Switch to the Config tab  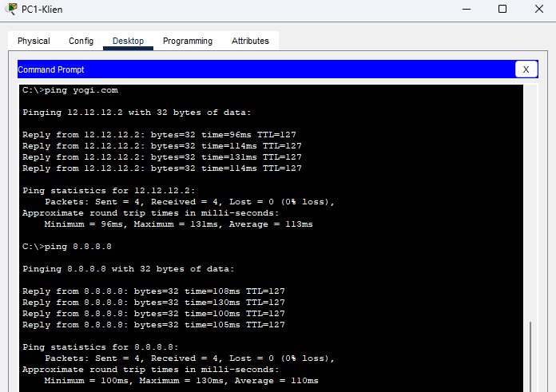click(81, 41)
